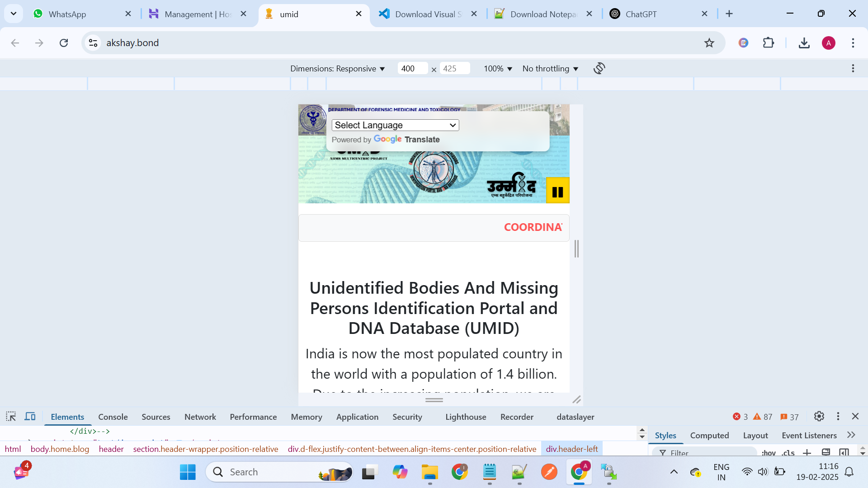868x488 pixels.
Task: Open the browser Extensions puzzle icon
Action: click(x=768, y=43)
